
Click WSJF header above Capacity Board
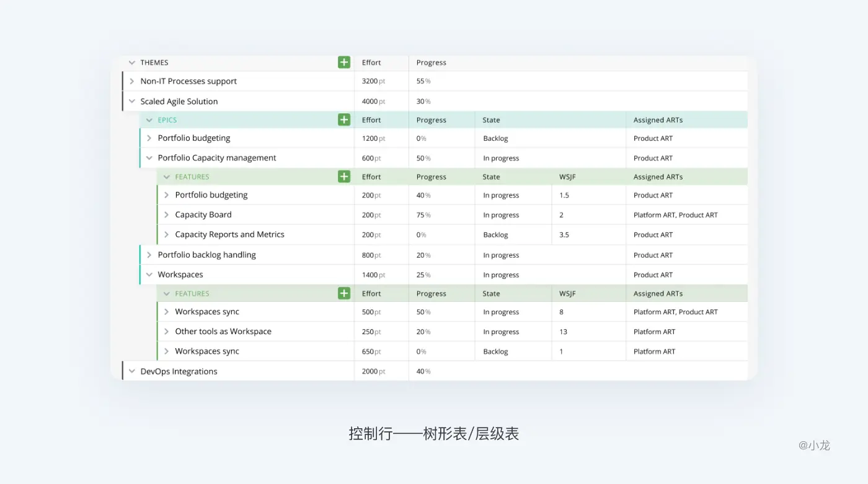[567, 177]
